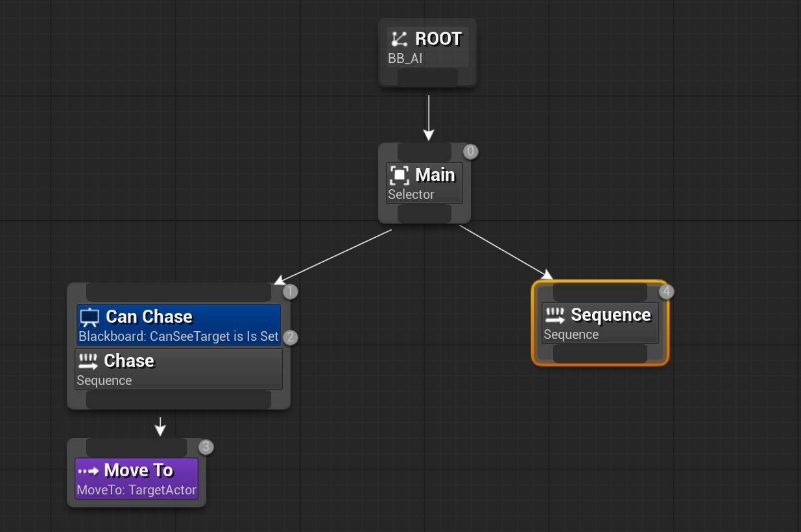Click the Can Chase blackboard decorator icon

[x=90, y=318]
